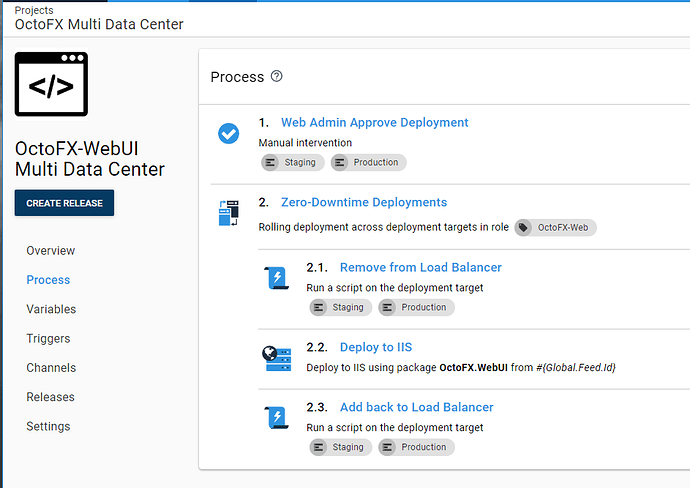Viewport: 690px width, 488px height.
Task: Click Staging chip under Add back to Load Balancer
Action: 341,447
